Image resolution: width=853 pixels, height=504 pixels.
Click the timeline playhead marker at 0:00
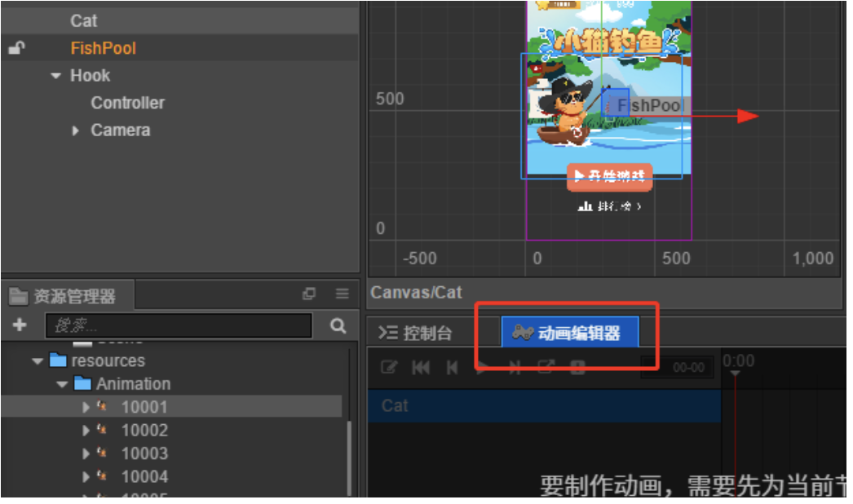pyautogui.click(x=735, y=373)
